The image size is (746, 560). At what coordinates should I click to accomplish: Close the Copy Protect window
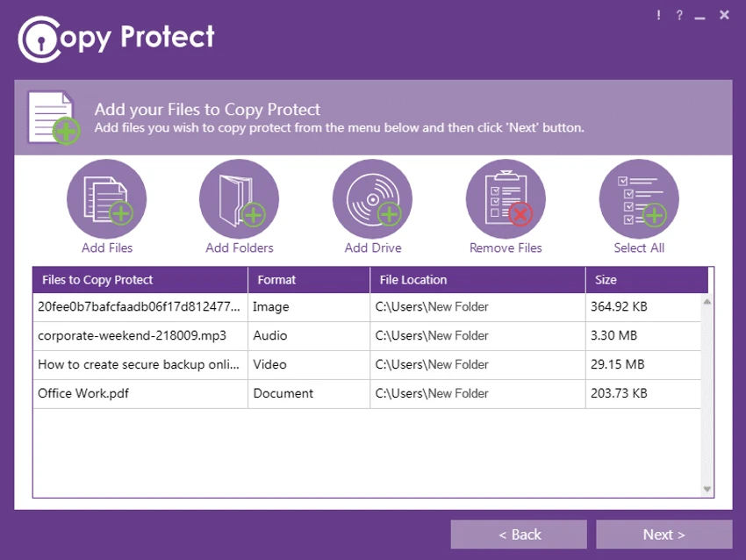click(x=724, y=15)
